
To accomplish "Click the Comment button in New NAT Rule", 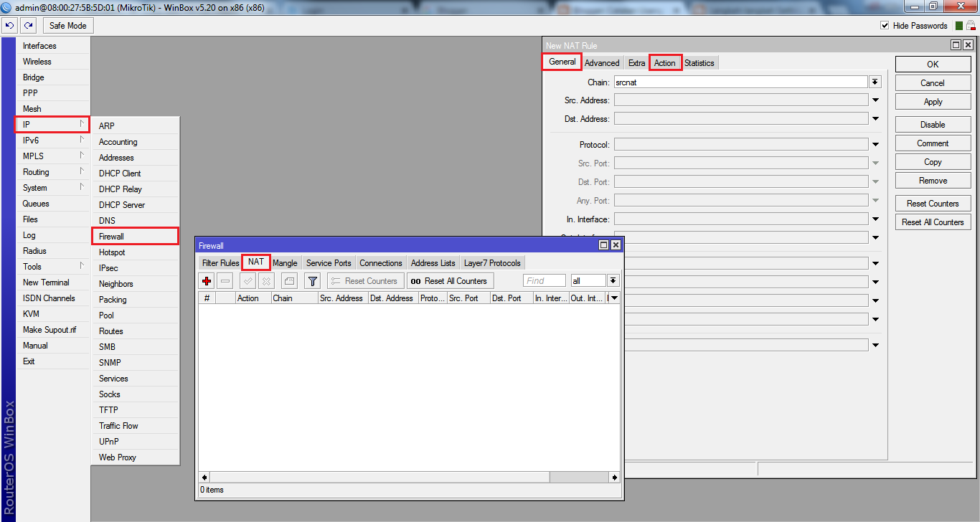I will pyautogui.click(x=933, y=143).
